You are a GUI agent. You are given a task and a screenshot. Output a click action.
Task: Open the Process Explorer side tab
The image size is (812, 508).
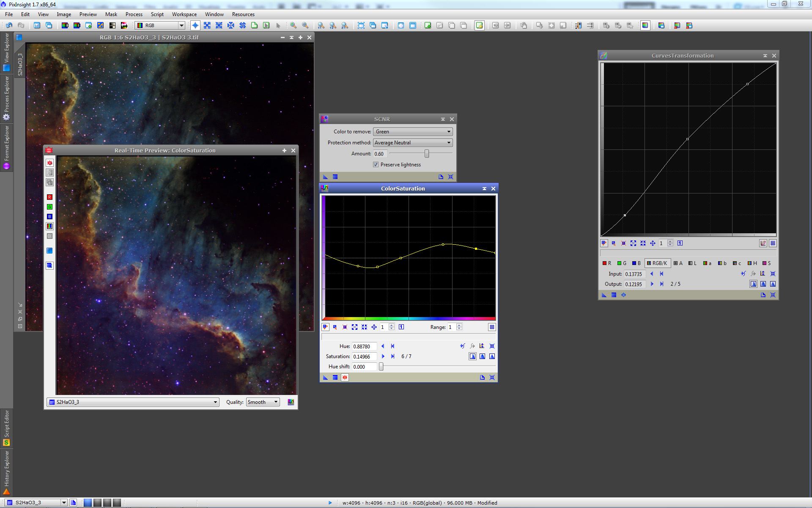[6, 98]
